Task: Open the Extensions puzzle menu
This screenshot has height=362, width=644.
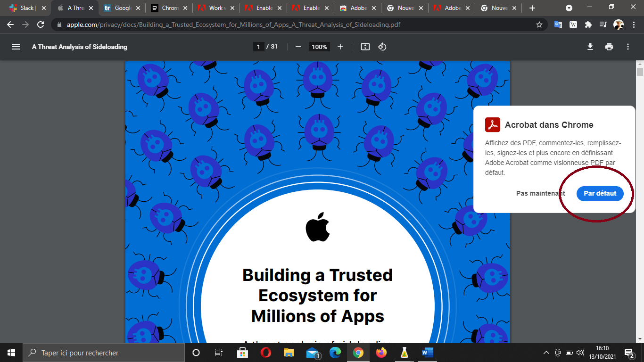Action: [588, 25]
